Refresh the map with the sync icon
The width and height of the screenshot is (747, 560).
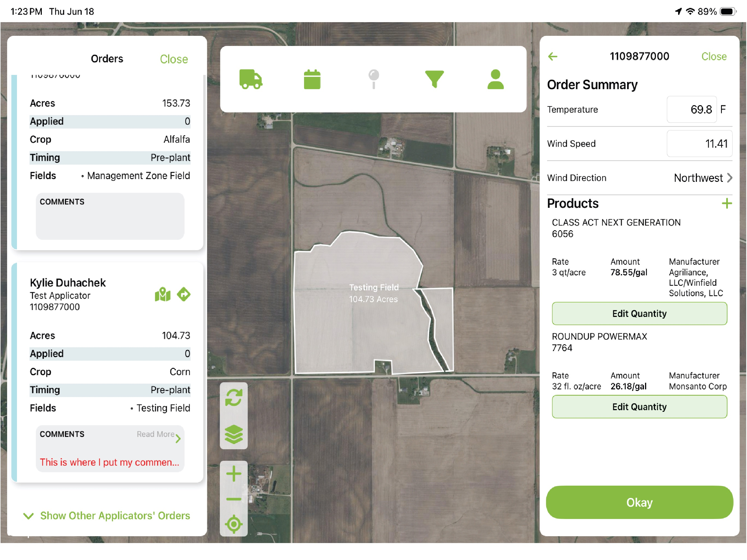pyautogui.click(x=234, y=398)
